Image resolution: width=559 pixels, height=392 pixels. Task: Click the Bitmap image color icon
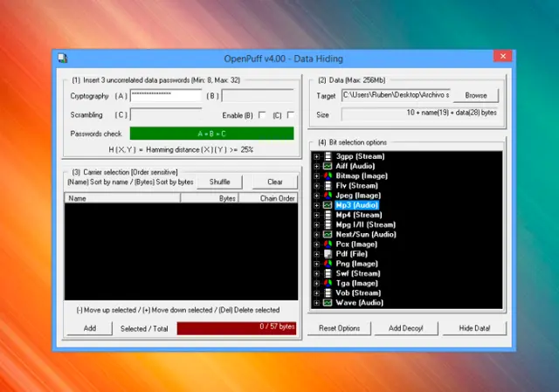[327, 175]
